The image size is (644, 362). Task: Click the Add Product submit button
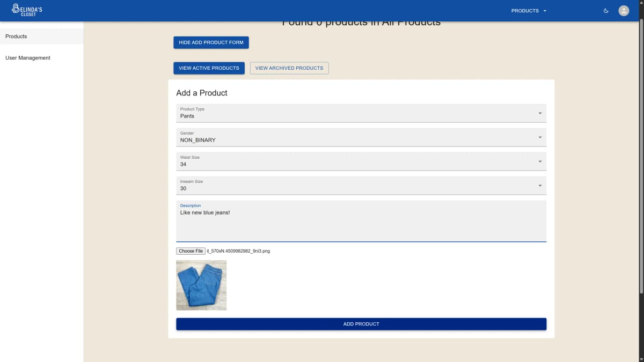(361, 324)
